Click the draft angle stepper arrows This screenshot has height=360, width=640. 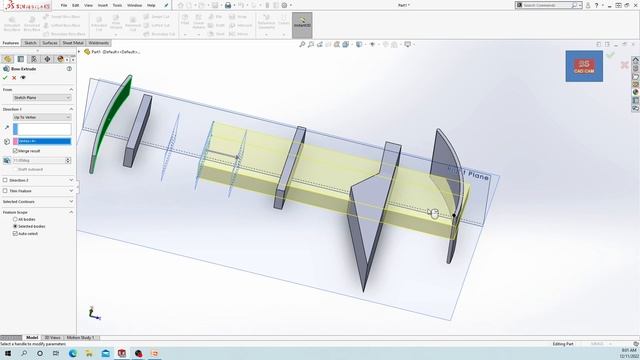pyautogui.click(x=68, y=161)
